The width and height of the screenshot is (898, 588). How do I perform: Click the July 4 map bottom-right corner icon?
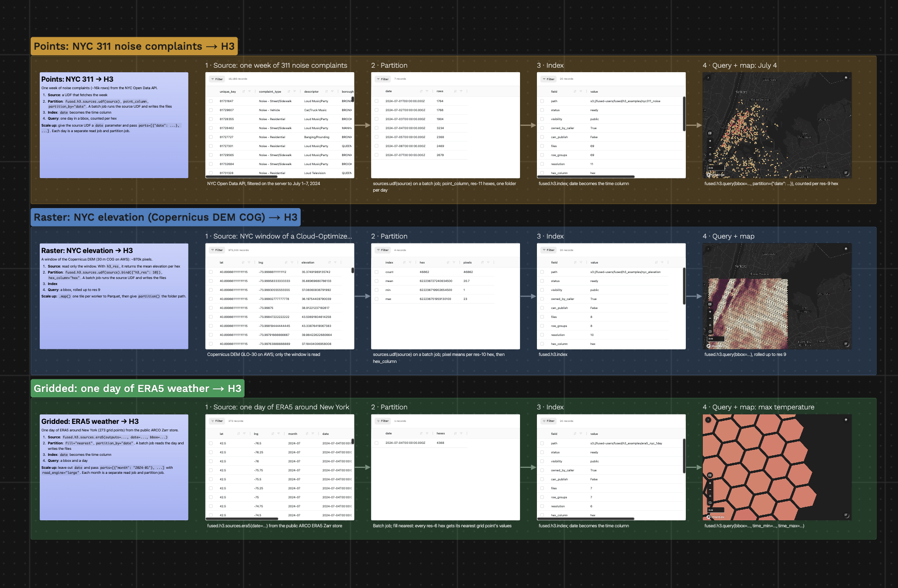846,172
